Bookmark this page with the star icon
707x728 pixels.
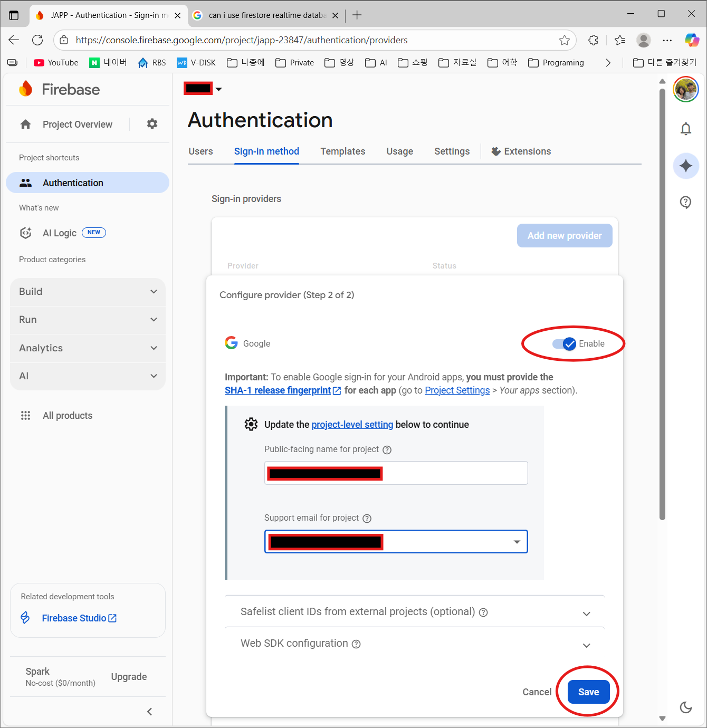565,40
